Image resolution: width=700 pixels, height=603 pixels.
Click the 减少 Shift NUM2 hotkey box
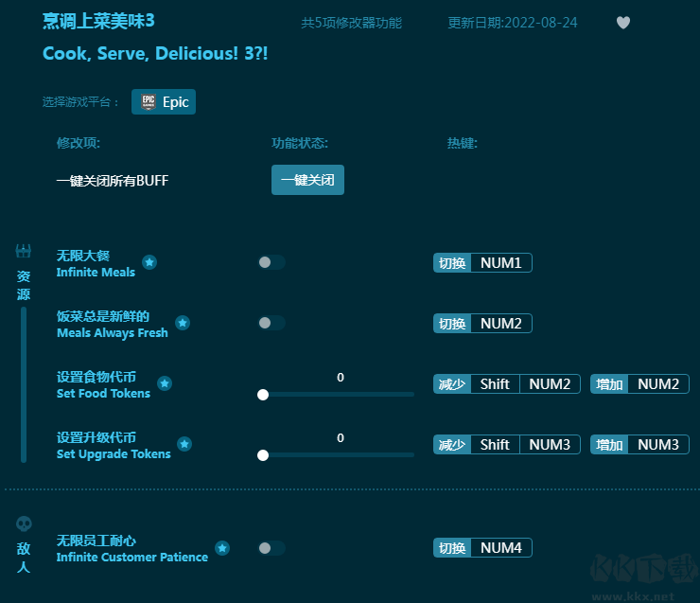click(506, 383)
